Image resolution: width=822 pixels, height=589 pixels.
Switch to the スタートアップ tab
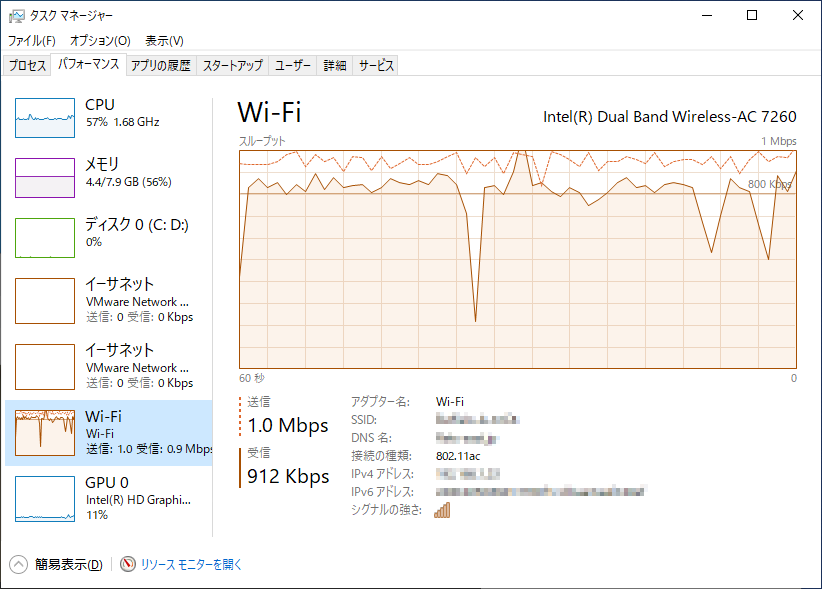(x=232, y=66)
